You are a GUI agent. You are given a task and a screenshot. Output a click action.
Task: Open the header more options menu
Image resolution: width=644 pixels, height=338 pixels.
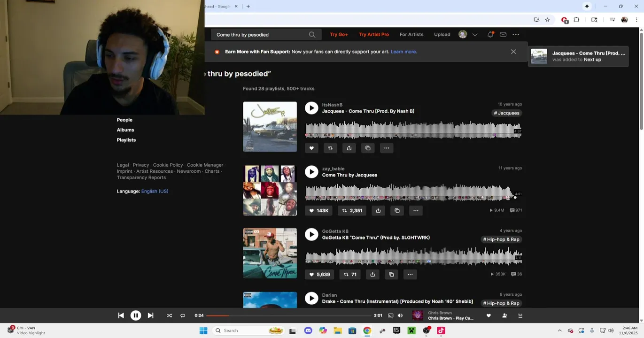tap(516, 34)
